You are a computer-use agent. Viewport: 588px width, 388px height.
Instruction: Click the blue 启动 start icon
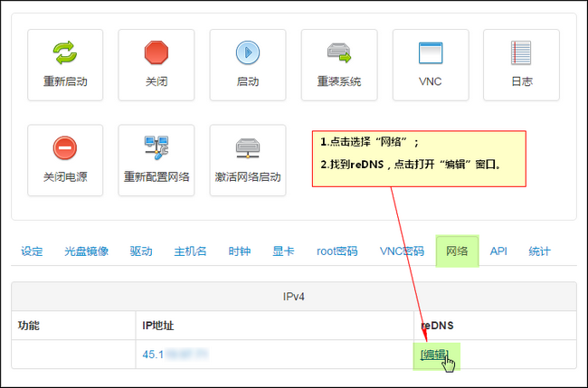pyautogui.click(x=248, y=53)
